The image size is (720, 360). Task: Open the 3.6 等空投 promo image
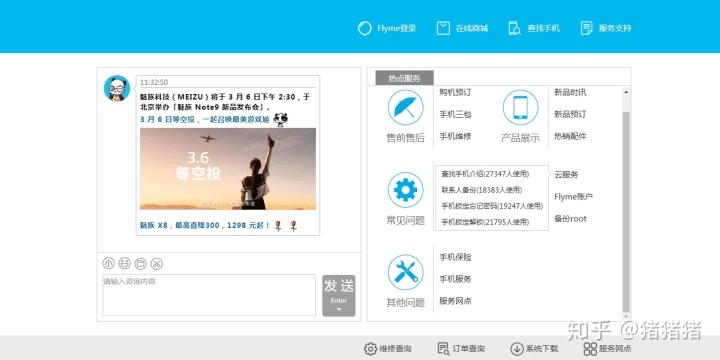pos(228,169)
